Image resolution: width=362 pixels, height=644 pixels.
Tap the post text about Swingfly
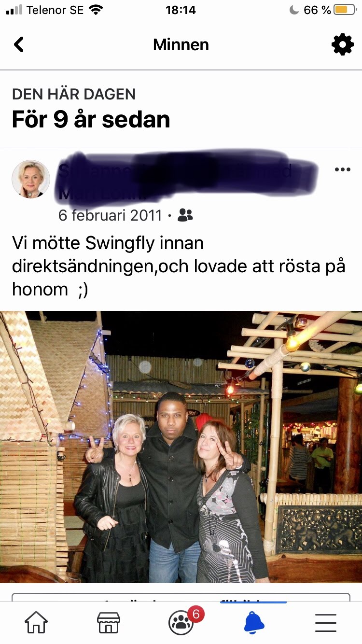tap(179, 266)
